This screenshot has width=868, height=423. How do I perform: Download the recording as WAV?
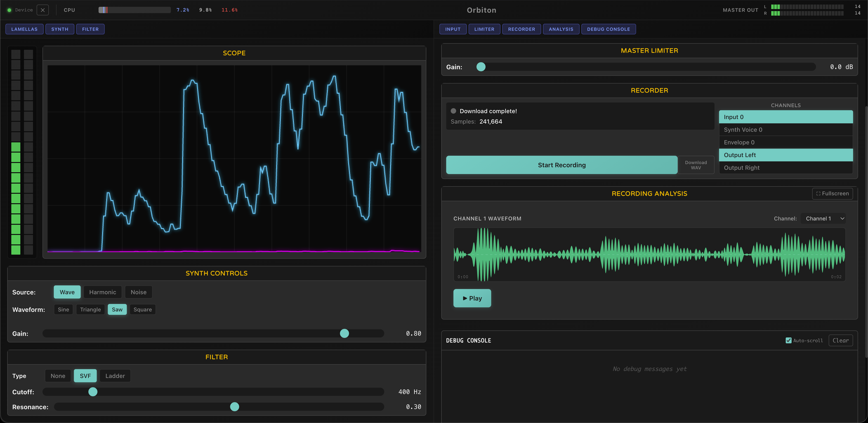[696, 165]
